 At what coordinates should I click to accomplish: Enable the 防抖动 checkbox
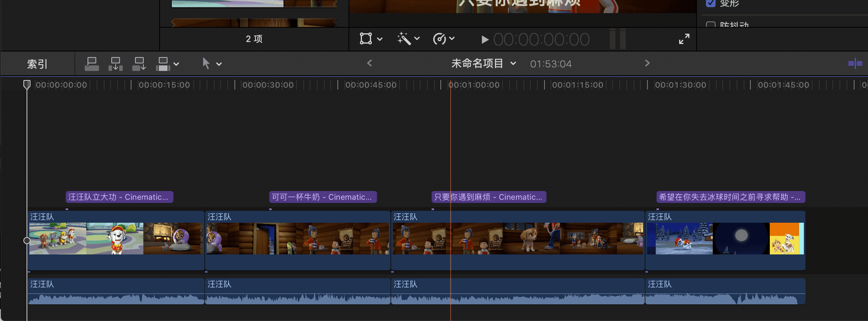click(x=711, y=25)
